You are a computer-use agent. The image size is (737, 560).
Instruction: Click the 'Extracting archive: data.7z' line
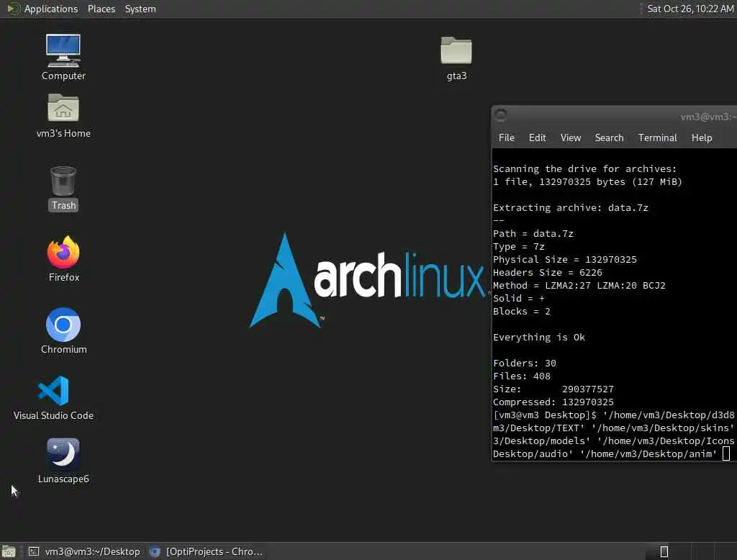point(570,208)
